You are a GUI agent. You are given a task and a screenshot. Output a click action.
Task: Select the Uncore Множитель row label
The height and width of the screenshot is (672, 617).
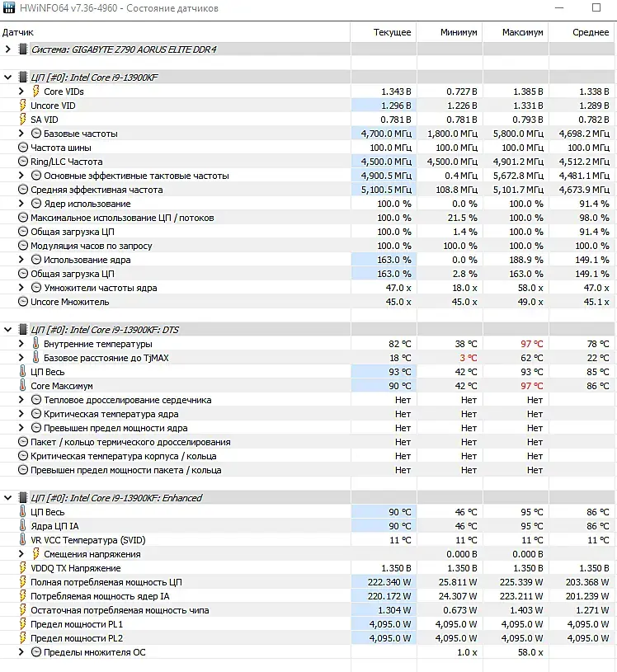[x=70, y=302]
